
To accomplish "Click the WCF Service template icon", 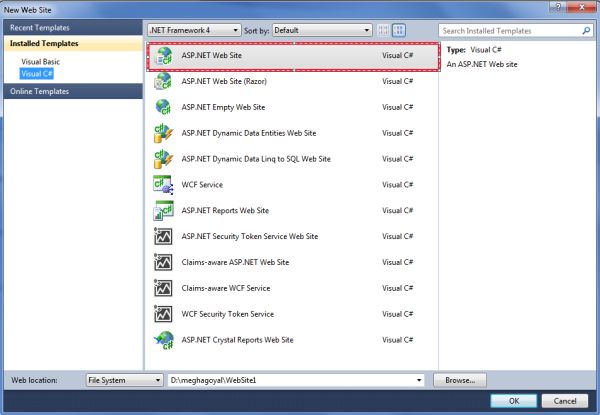I will click(163, 185).
